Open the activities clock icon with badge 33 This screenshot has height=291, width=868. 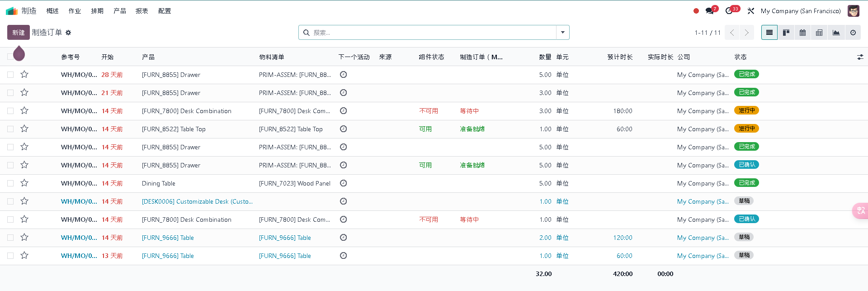(729, 11)
